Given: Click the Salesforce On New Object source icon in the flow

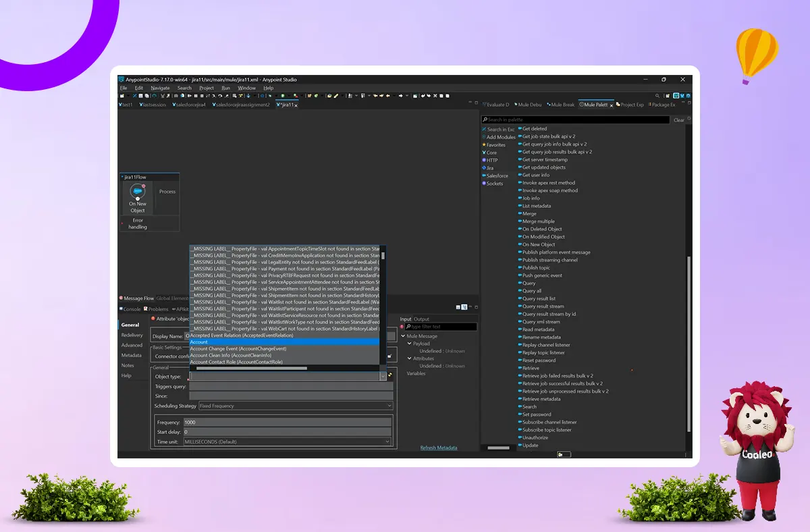Looking at the screenshot, I should pos(137,192).
